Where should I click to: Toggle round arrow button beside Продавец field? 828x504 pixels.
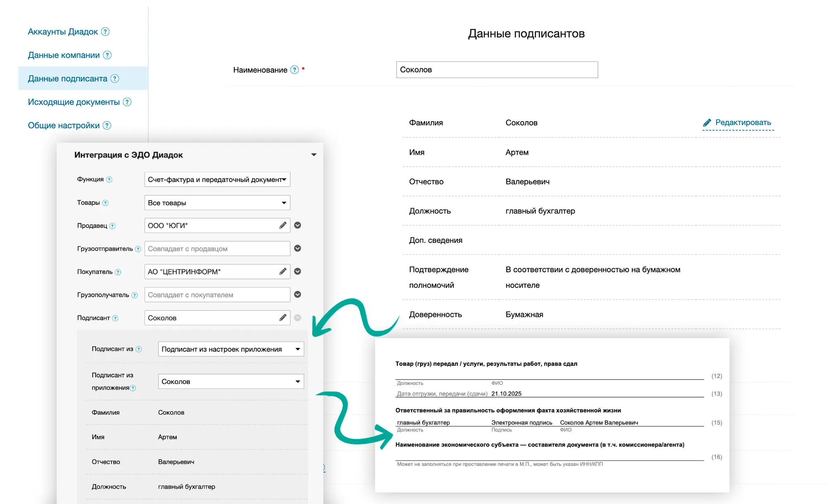click(298, 225)
